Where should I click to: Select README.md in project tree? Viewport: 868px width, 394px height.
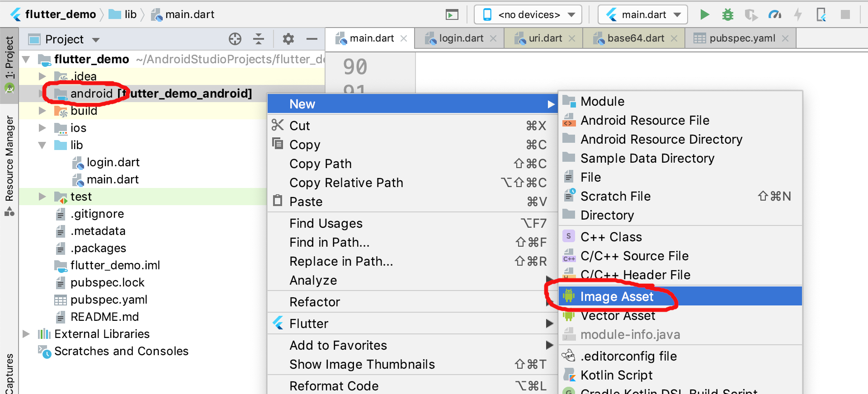click(104, 317)
